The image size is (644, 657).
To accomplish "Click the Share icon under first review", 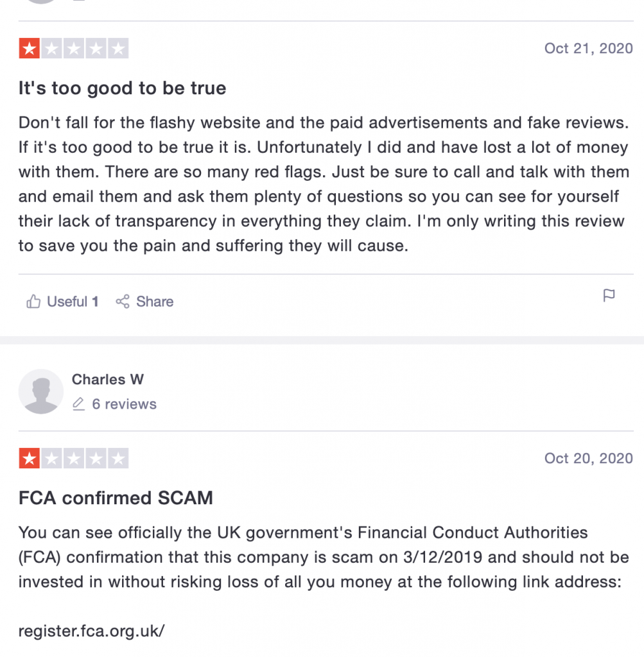I will pos(123,302).
